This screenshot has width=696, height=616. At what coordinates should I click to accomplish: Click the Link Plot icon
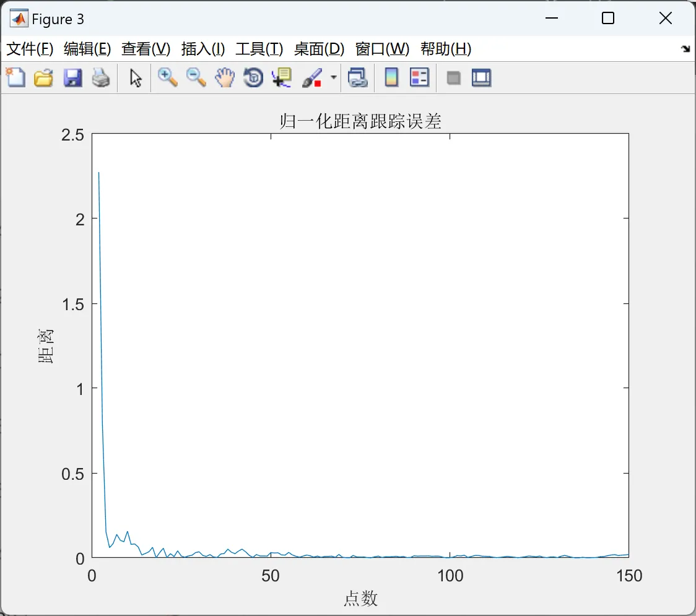358,77
